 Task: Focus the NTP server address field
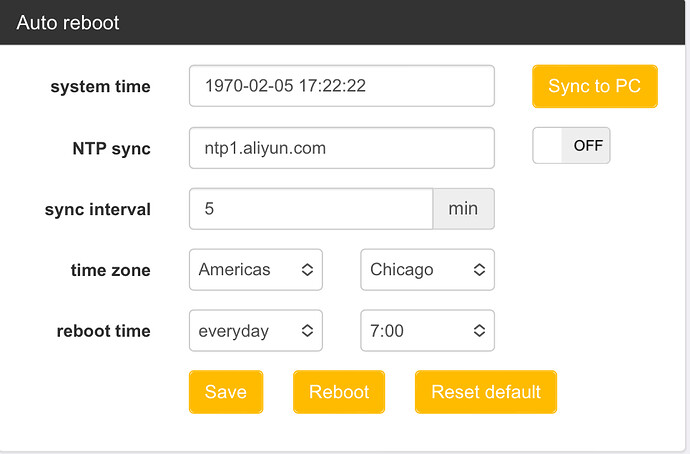click(x=341, y=148)
